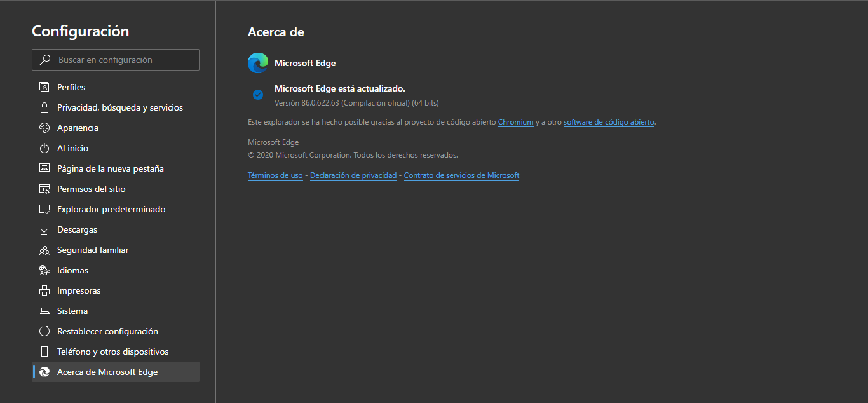This screenshot has height=403, width=868.
Task: Click the blue update checkmark icon
Action: click(258, 95)
